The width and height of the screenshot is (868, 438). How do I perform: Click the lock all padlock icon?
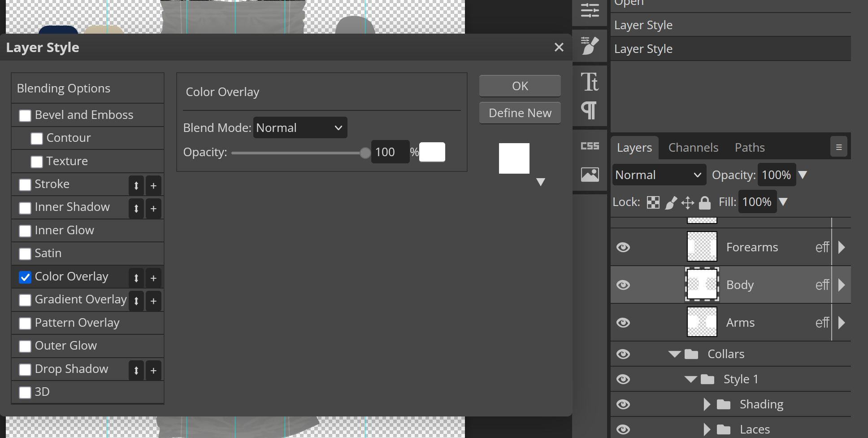tap(705, 203)
